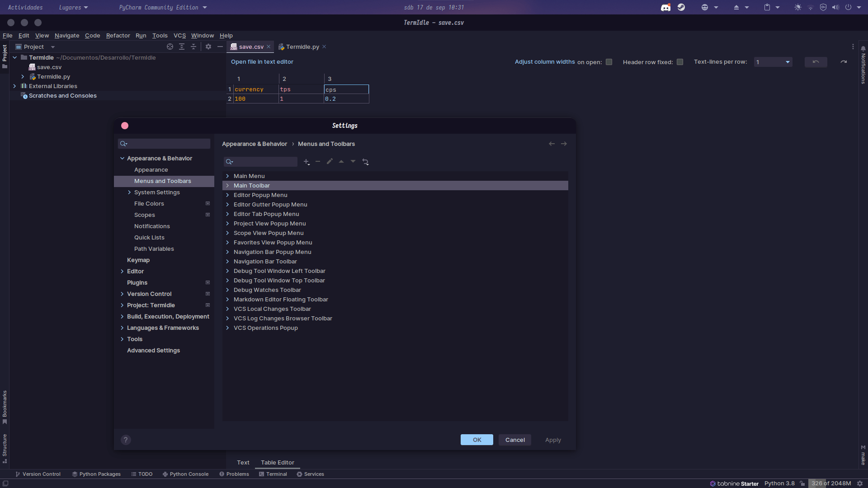Apply the Settings changes
The height and width of the screenshot is (488, 868).
(552, 440)
